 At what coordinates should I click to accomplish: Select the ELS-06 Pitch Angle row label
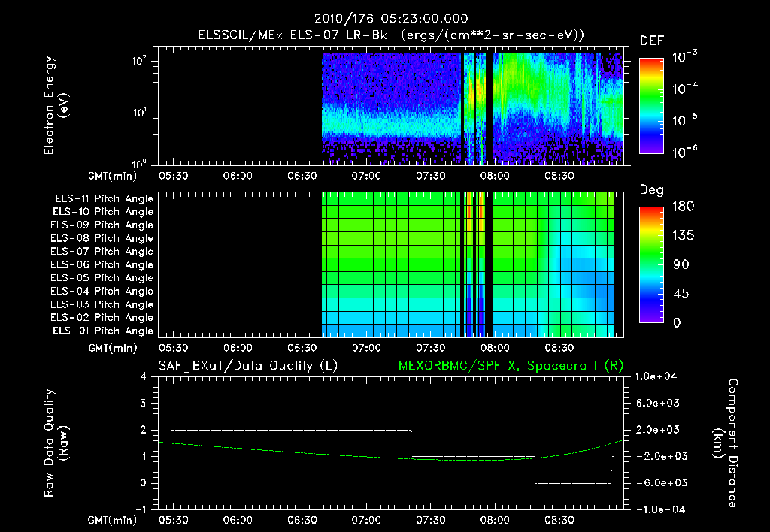point(102,264)
